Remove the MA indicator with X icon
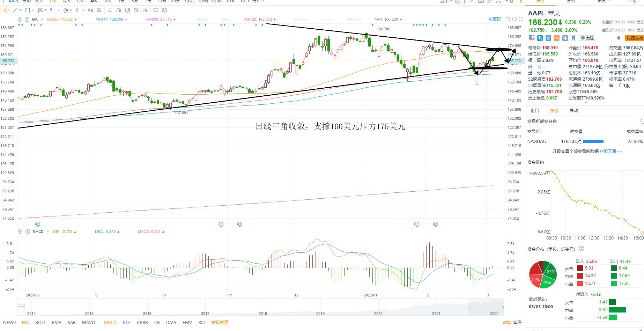The width and height of the screenshot is (644, 331). [x=27, y=19]
